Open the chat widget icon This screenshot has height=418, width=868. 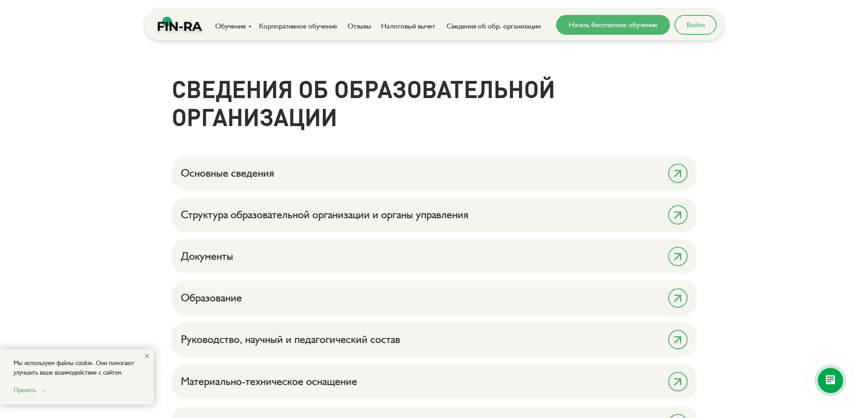tap(830, 380)
